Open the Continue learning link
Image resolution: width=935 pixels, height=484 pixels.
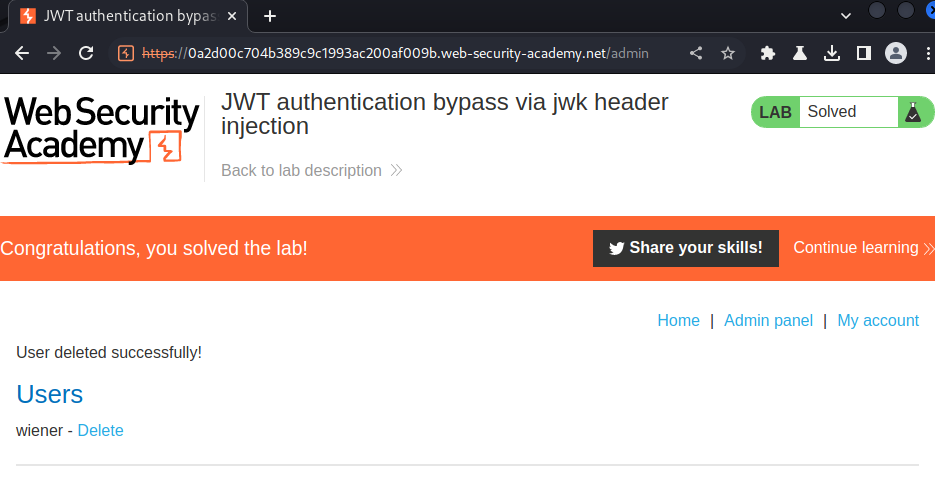click(863, 248)
